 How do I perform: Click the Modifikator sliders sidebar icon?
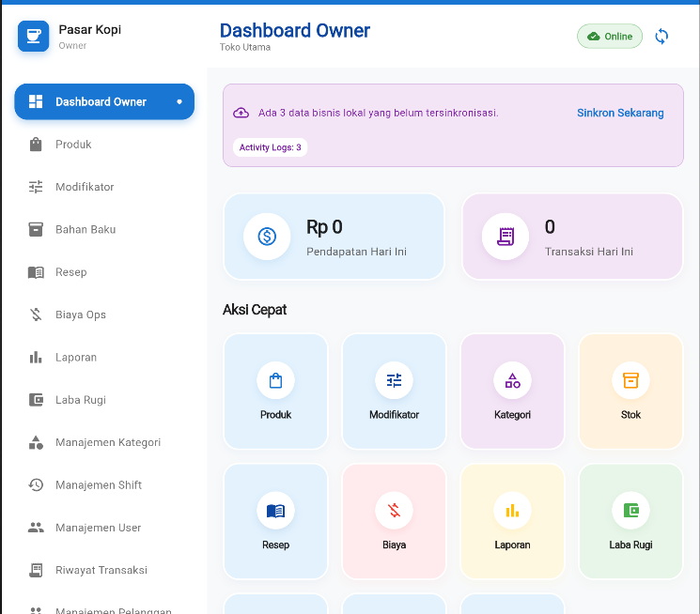[36, 187]
